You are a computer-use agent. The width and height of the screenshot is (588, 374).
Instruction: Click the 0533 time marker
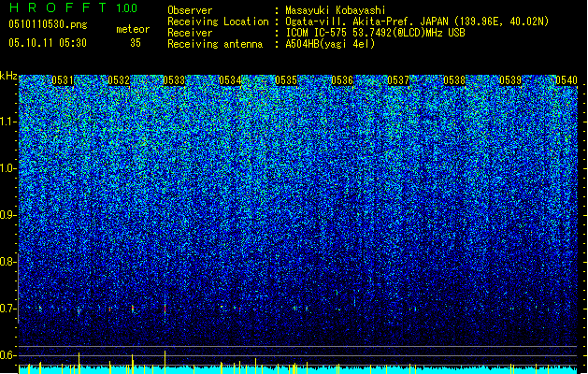(x=174, y=80)
